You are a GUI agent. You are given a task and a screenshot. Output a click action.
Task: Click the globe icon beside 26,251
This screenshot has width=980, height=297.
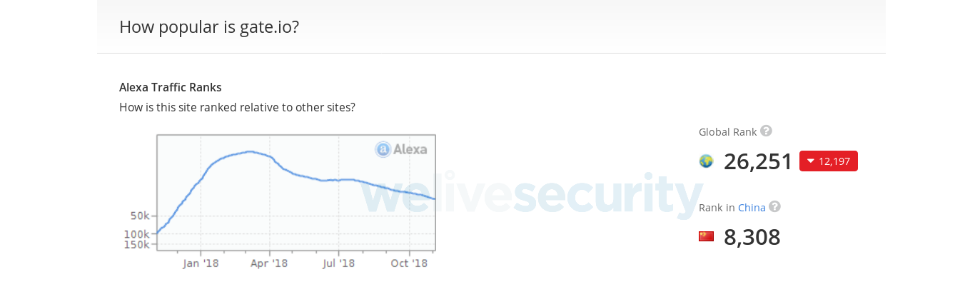[x=706, y=161]
